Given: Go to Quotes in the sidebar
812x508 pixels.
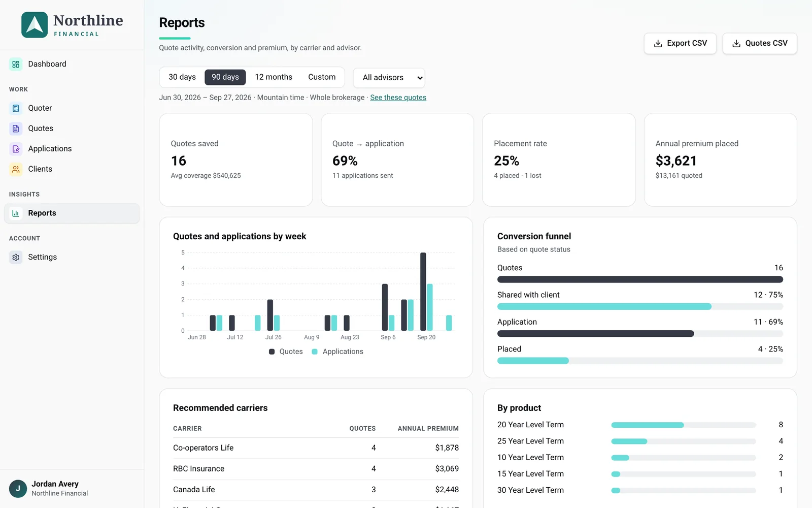Looking at the screenshot, I should pyautogui.click(x=72, y=129).
